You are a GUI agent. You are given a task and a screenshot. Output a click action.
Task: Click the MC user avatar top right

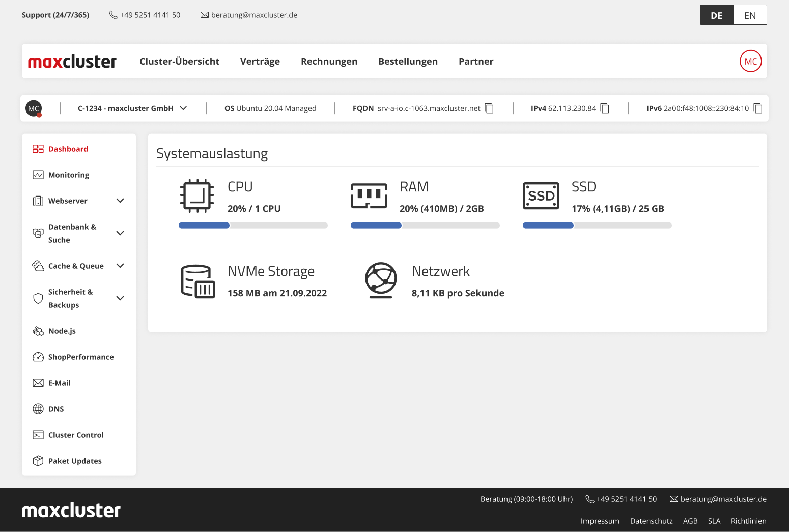(x=750, y=61)
